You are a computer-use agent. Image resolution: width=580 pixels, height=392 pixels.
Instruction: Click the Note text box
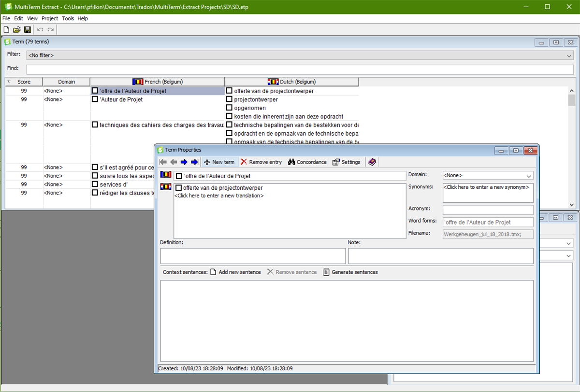click(x=441, y=256)
